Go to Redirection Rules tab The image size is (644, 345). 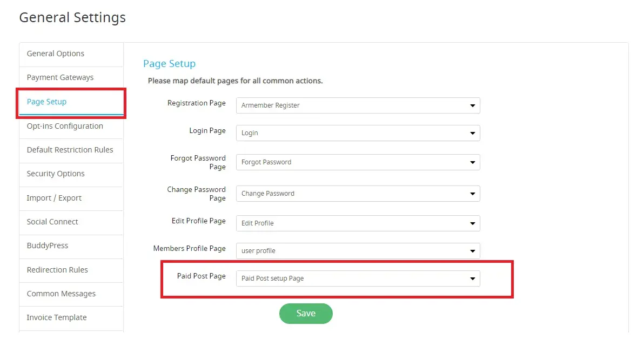57,270
